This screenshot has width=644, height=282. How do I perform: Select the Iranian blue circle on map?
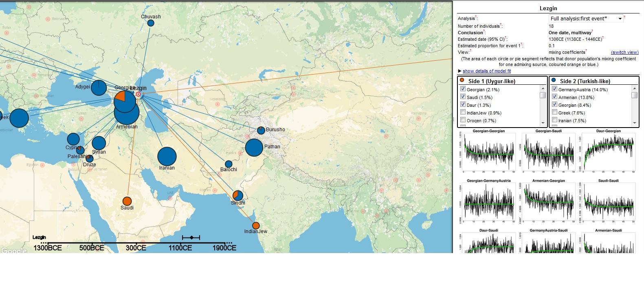click(167, 157)
